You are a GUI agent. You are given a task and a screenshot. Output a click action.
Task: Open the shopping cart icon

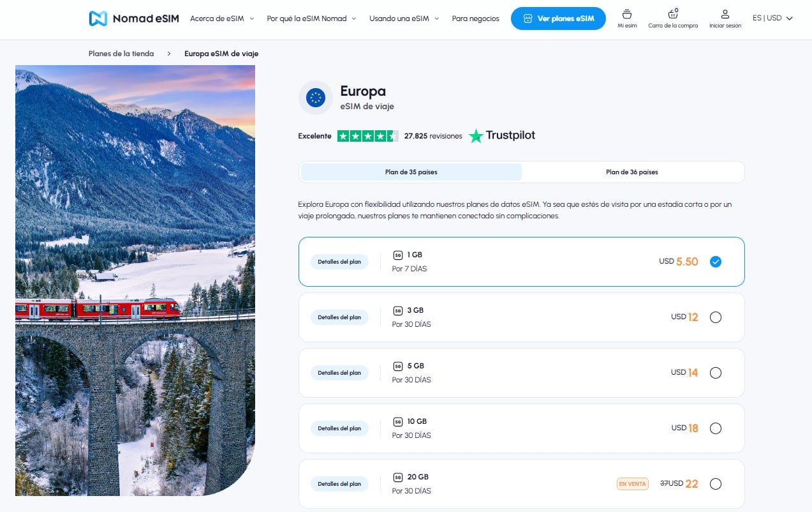[672, 15]
